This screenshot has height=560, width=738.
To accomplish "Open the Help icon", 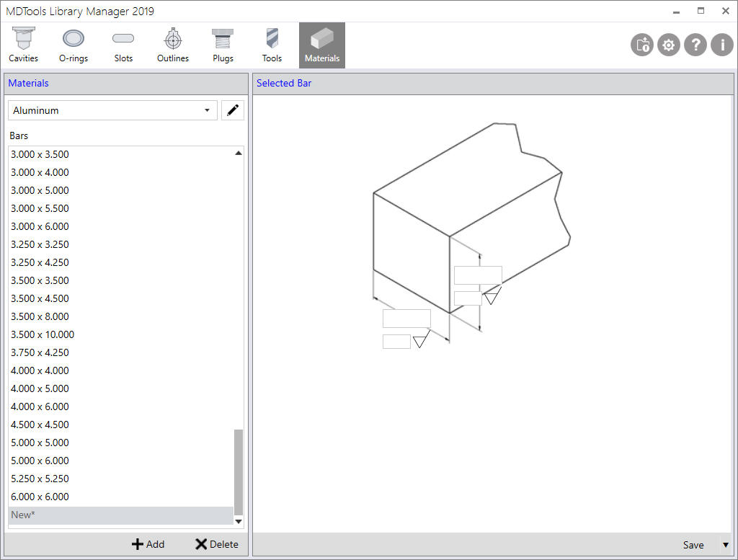I will [x=695, y=45].
